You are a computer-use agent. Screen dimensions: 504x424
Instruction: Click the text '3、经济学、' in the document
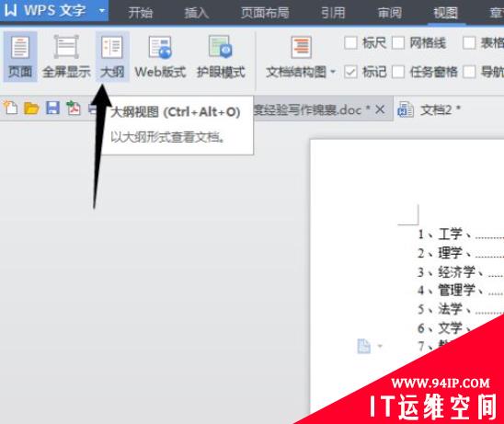click(x=451, y=272)
